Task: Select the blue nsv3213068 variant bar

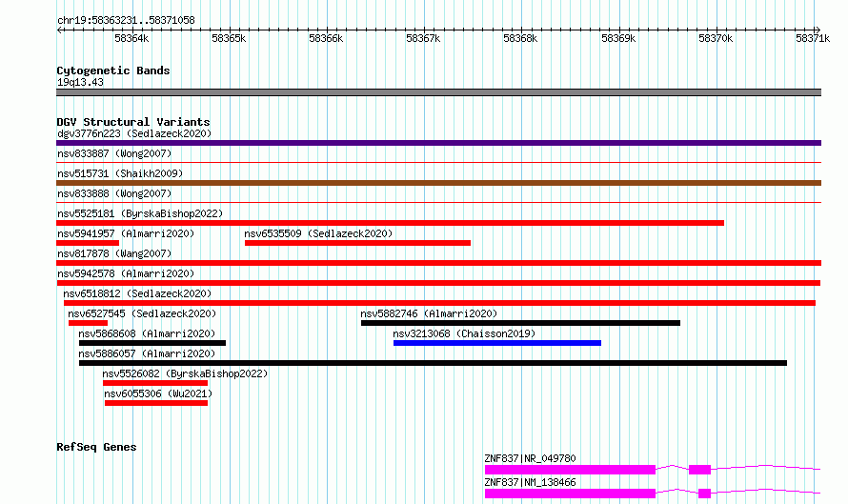Action: coord(497,343)
